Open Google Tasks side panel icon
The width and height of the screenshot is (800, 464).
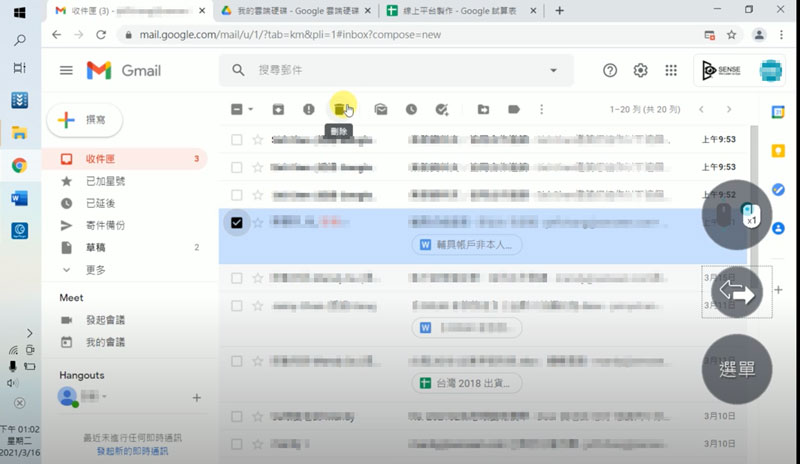coord(778,189)
